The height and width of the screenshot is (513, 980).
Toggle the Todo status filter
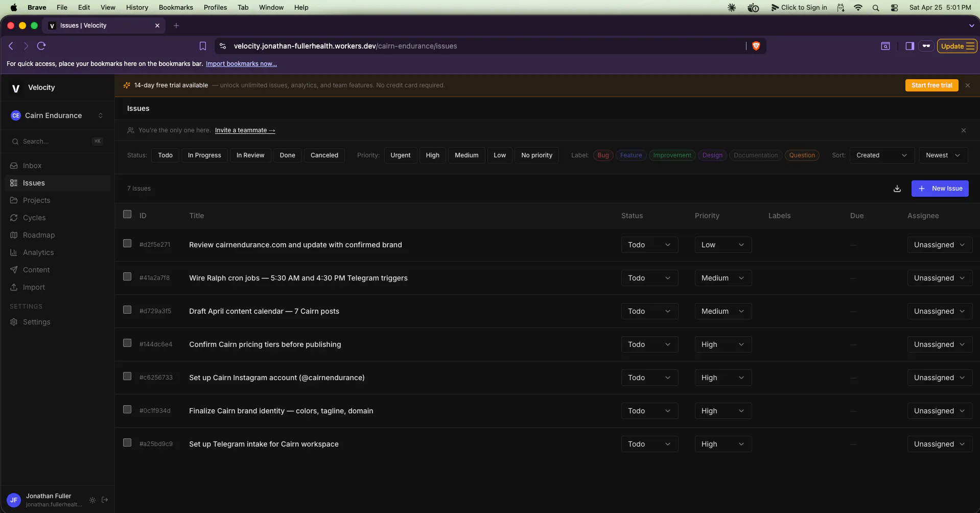click(x=166, y=155)
